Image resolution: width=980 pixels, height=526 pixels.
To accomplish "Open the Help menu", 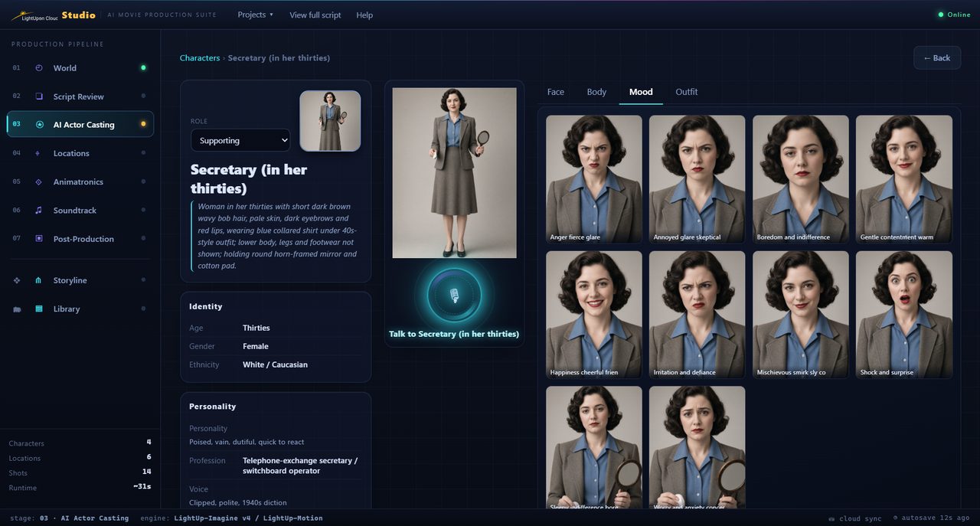I will [x=364, y=15].
